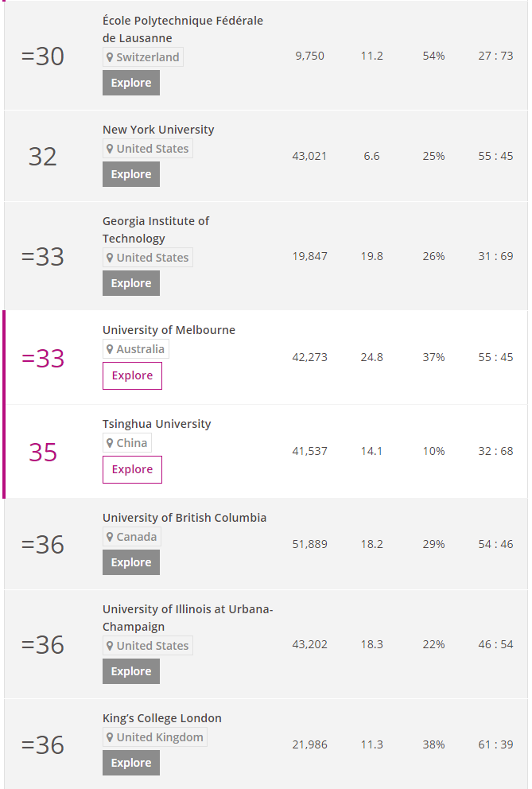Explore King's College London
This screenshot has width=532, height=789.
[131, 763]
